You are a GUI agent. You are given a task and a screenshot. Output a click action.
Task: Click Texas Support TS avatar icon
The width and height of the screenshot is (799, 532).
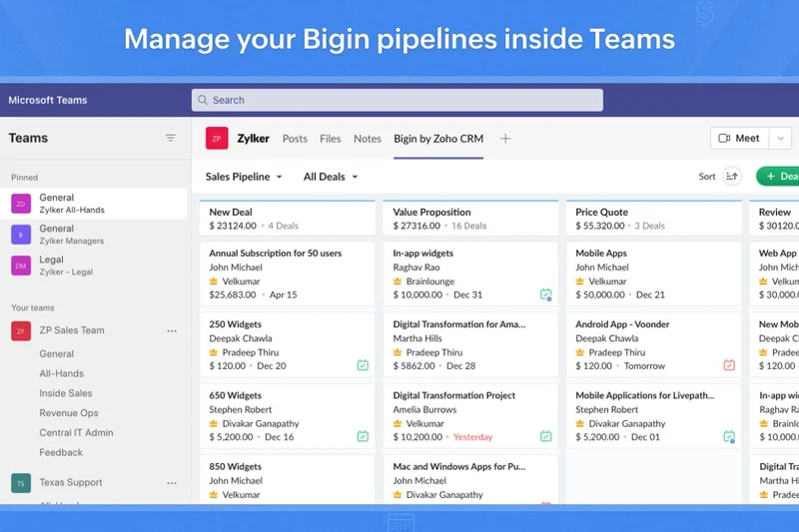(x=21, y=483)
